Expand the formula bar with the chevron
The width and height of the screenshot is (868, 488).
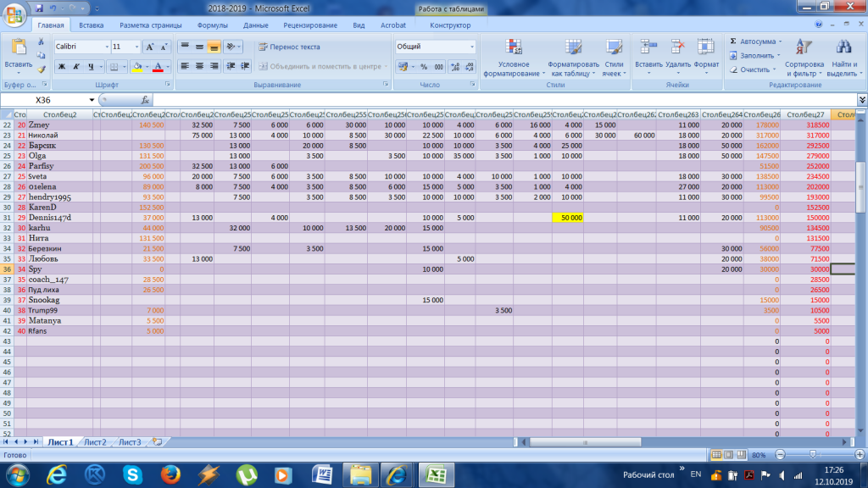[862, 99]
